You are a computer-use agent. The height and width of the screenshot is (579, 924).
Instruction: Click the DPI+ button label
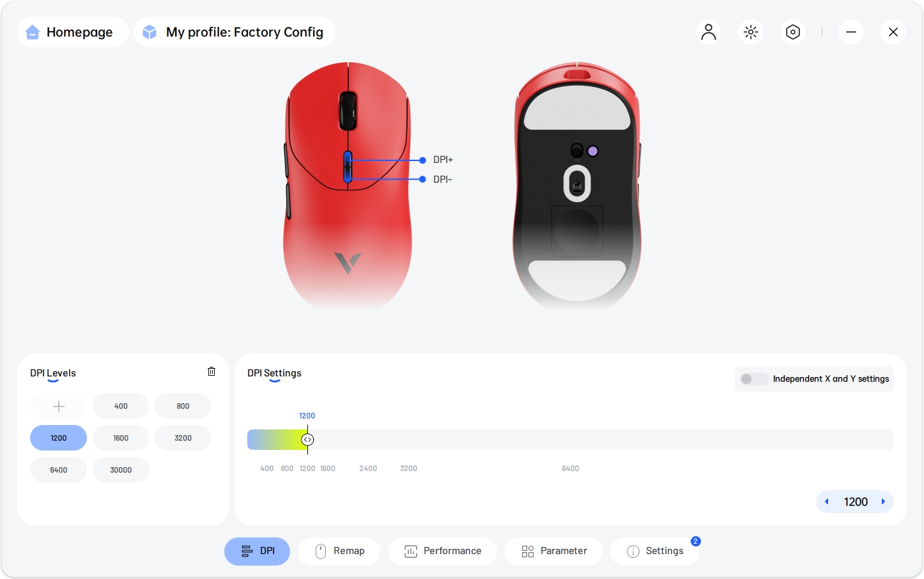pyautogui.click(x=442, y=160)
